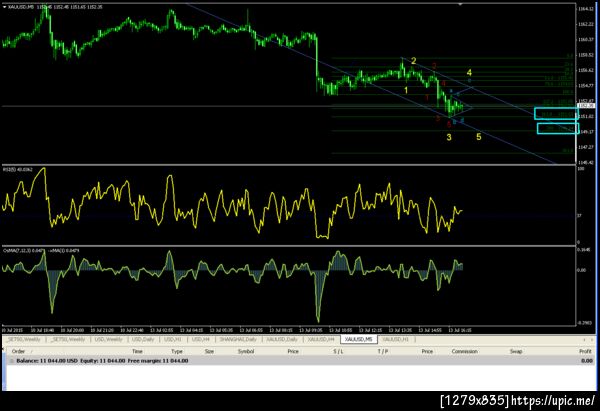Open the USD,H4 chart tab

click(201, 339)
